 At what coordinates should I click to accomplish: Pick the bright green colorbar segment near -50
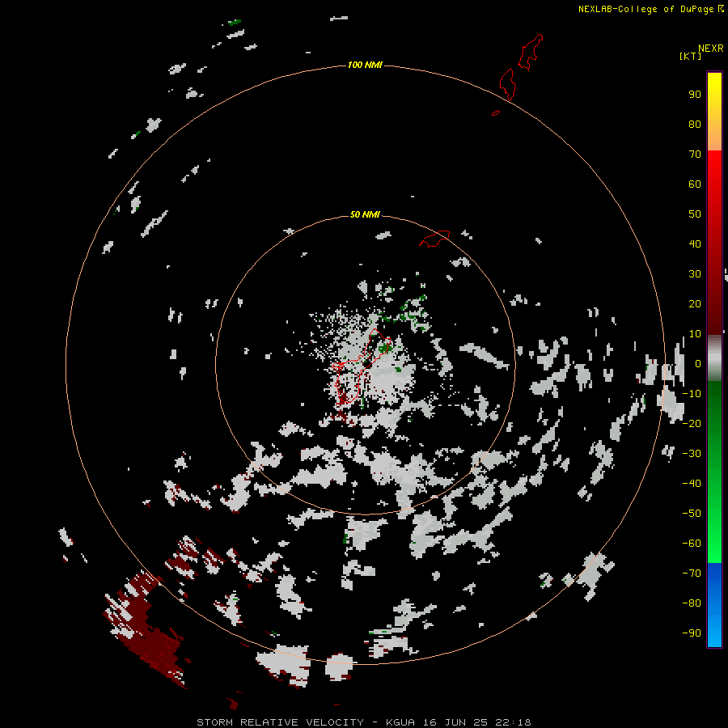(714, 513)
